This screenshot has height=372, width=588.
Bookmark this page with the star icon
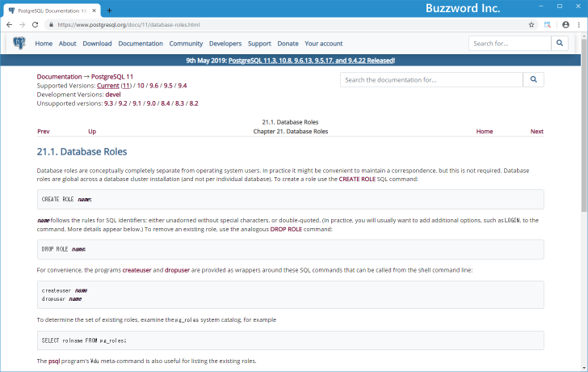click(531, 25)
